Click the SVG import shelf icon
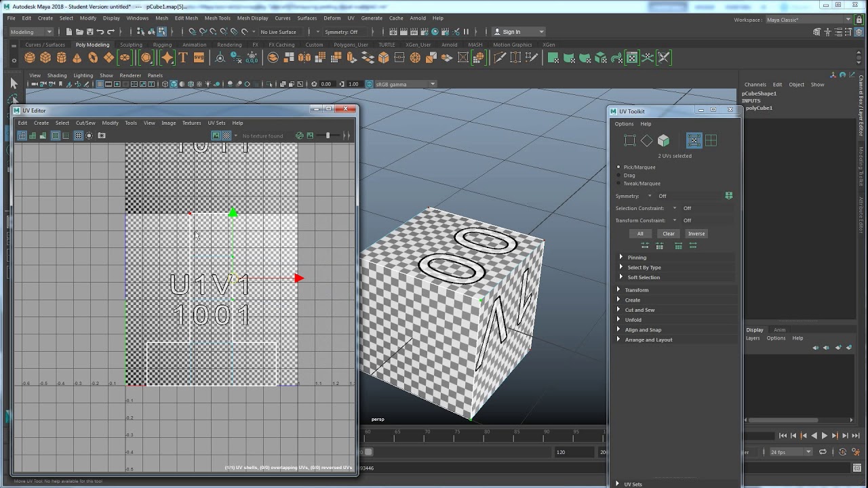 pos(199,58)
